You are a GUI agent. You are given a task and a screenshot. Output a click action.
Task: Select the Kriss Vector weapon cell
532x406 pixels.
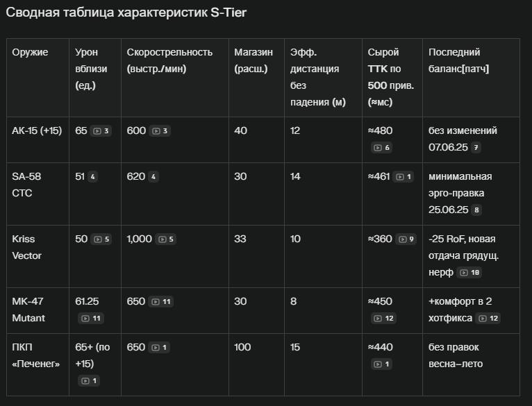(x=38, y=256)
